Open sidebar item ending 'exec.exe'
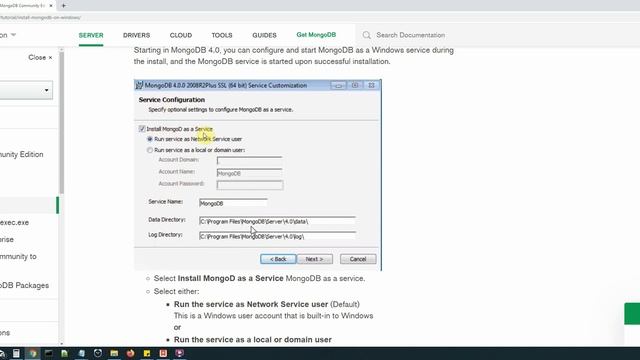 point(14,222)
